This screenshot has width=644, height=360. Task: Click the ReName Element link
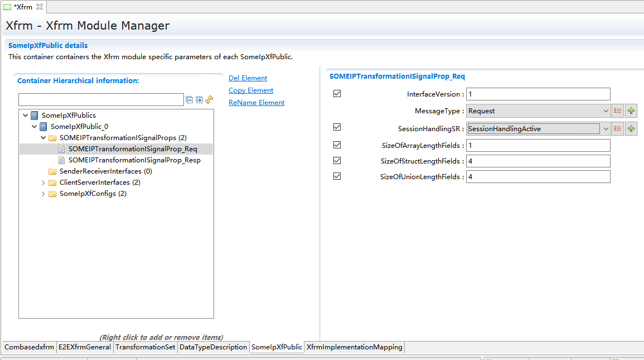pos(256,103)
